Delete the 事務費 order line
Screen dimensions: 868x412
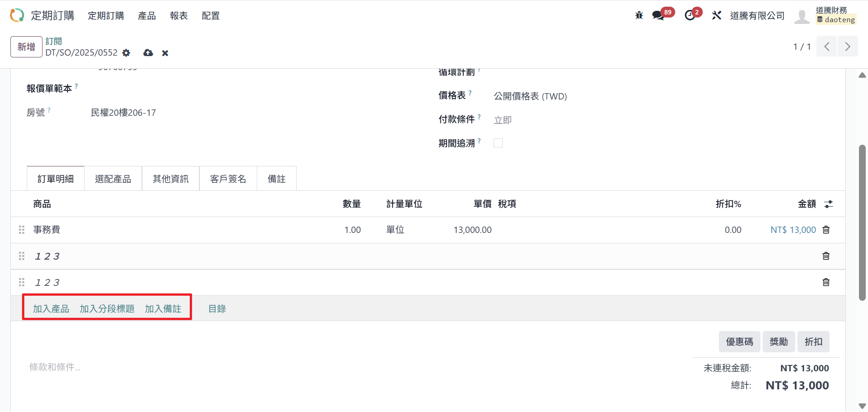826,230
